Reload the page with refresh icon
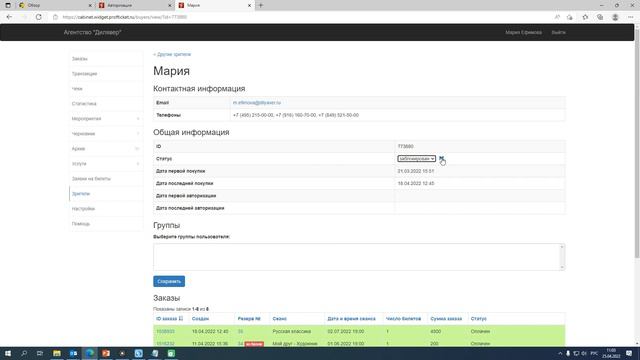640x360 pixels. pos(38,17)
